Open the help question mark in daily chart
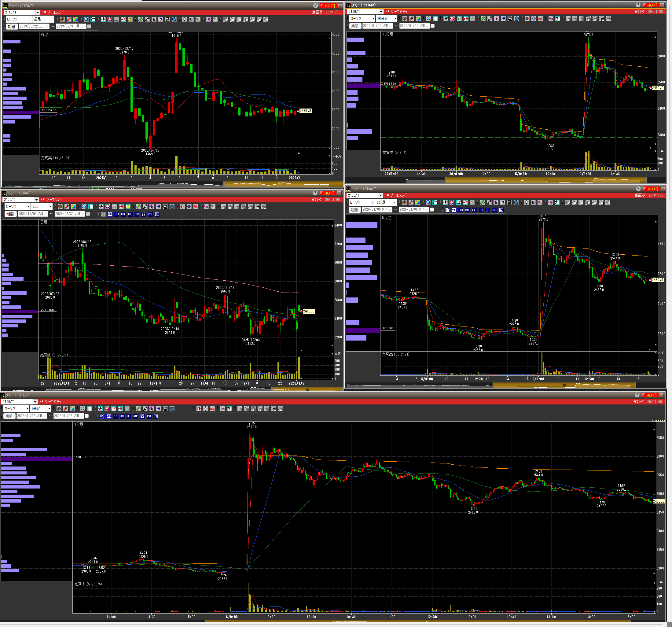The height and width of the screenshot is (627, 672). pos(315,193)
